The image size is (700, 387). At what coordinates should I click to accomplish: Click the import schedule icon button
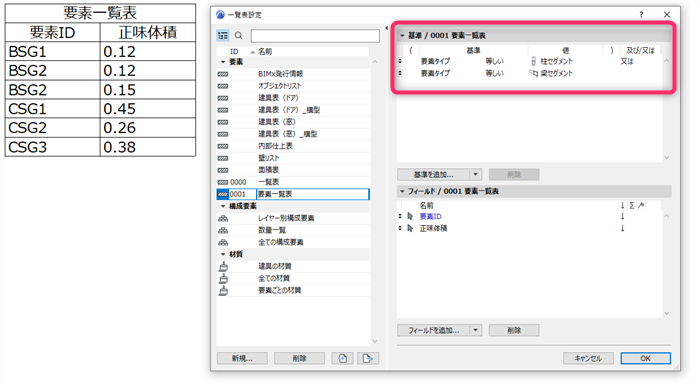pyautogui.click(x=342, y=358)
